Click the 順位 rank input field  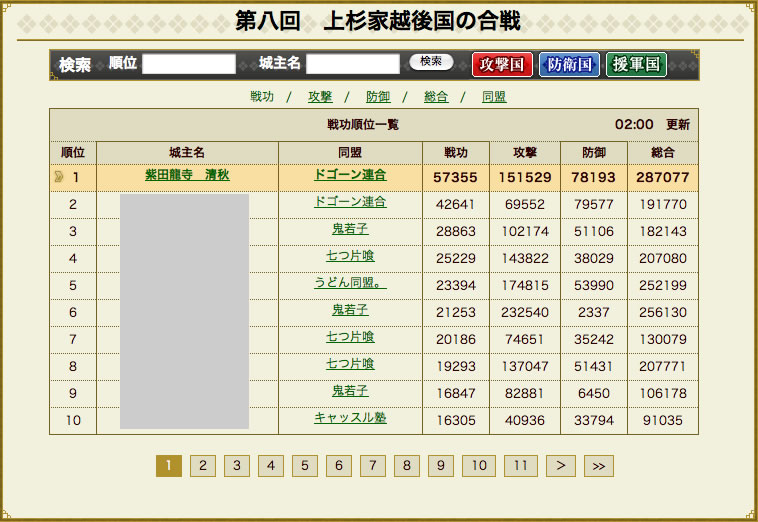188,64
